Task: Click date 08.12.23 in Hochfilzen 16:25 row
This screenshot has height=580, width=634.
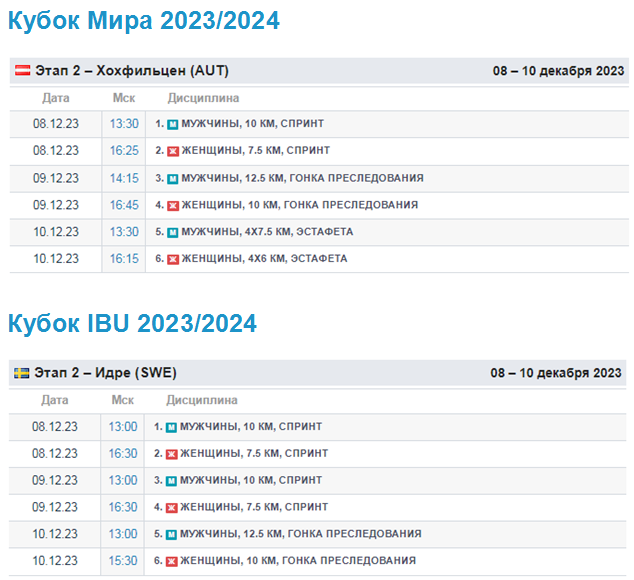Action: [x=56, y=150]
